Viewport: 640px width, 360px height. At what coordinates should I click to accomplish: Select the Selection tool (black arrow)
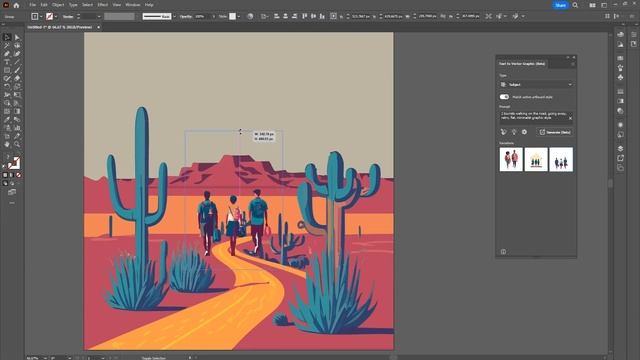point(7,37)
